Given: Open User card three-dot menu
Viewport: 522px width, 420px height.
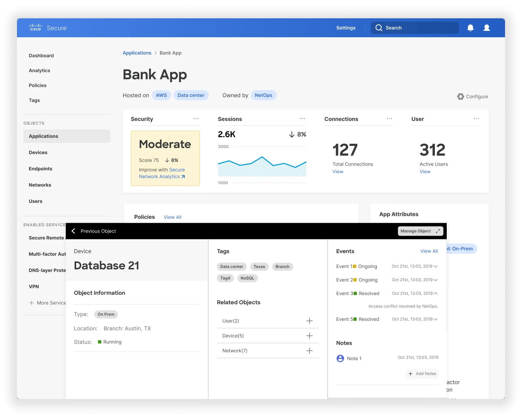Looking at the screenshot, I should [x=477, y=119].
